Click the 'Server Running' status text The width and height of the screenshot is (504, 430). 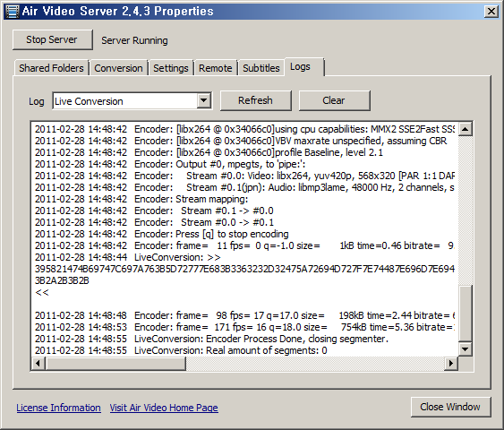134,40
